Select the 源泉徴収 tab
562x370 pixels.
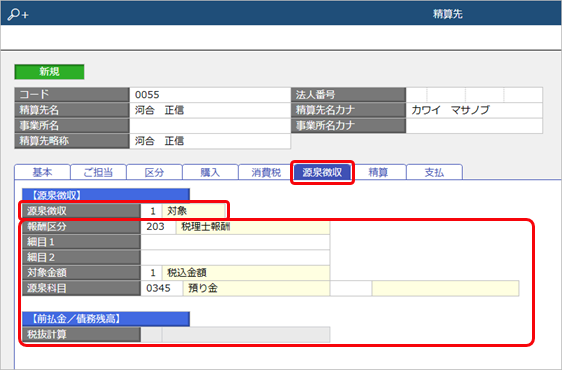coord(322,172)
